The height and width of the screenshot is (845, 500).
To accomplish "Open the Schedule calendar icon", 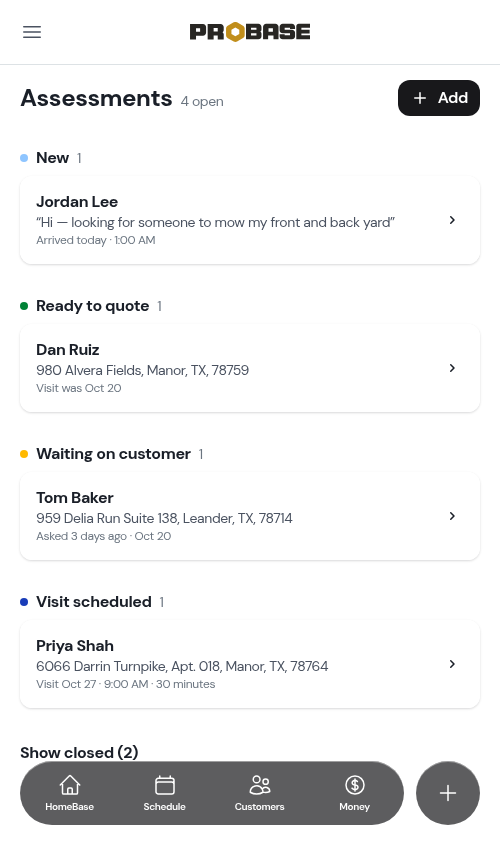I will 164,785.
